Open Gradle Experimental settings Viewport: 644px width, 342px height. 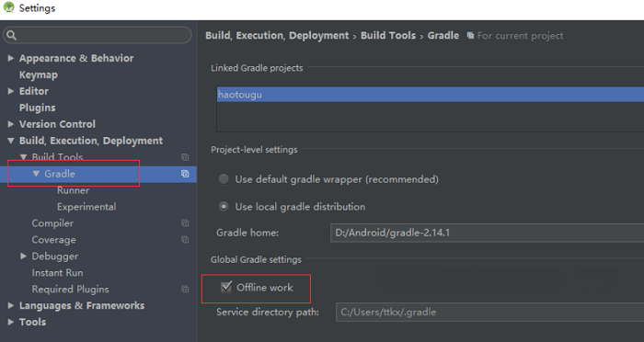[86, 207]
